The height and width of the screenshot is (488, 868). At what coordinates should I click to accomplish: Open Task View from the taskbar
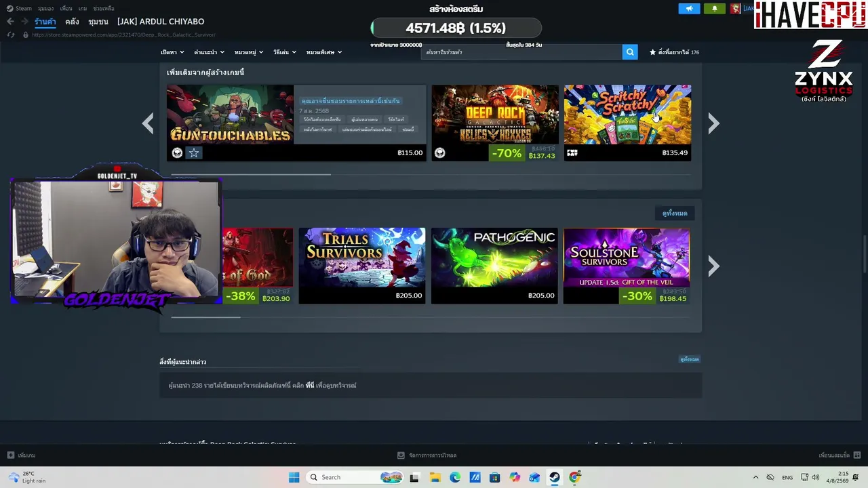click(x=414, y=477)
